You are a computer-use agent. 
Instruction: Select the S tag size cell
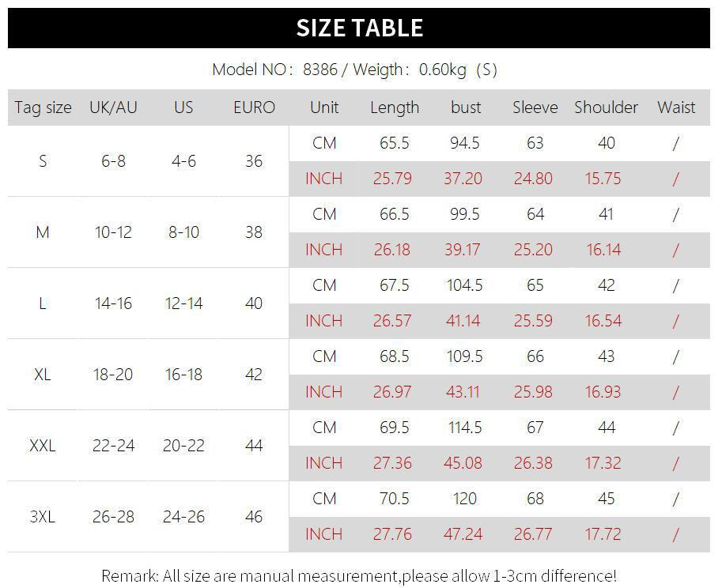coord(43,161)
